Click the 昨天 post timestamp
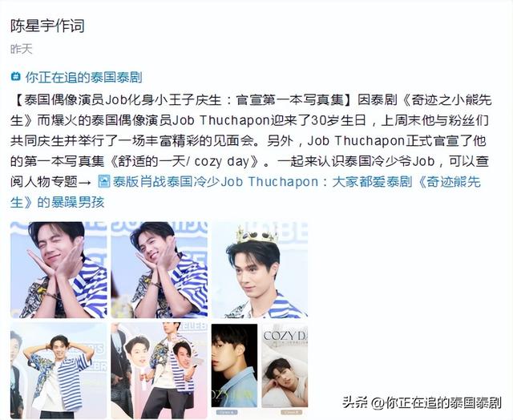Image resolution: width=513 pixels, height=420 pixels. point(22,49)
